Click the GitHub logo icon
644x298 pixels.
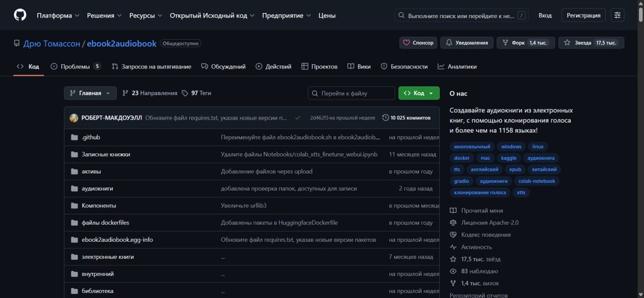[20, 16]
